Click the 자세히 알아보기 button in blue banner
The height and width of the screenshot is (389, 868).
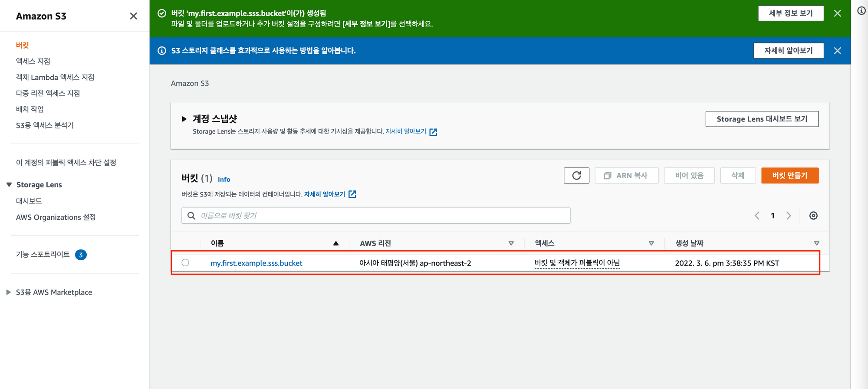(789, 51)
